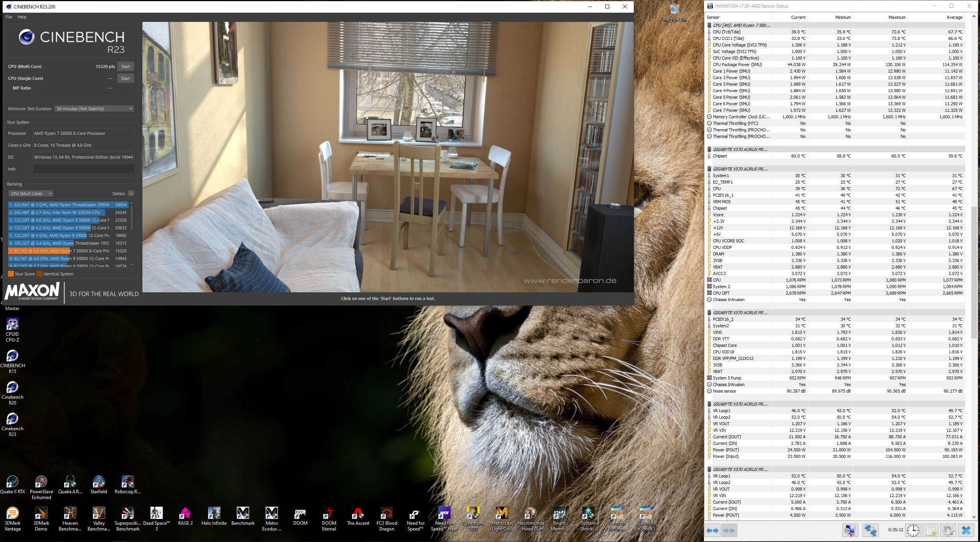Select the Noise sensor row
This screenshot has width=980, height=542.
click(x=835, y=391)
